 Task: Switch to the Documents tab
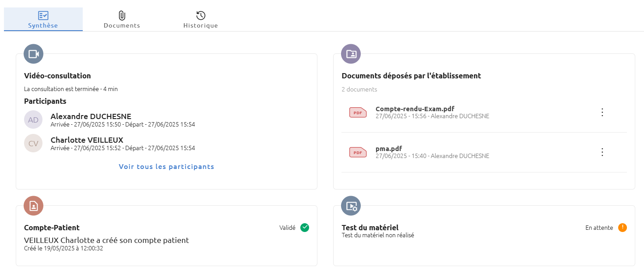[x=122, y=19]
